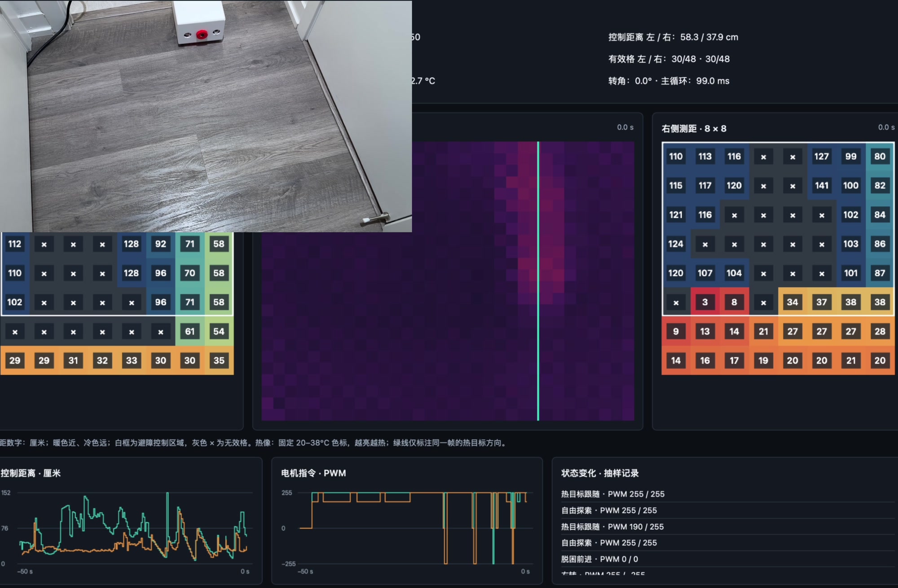Select the red cell showing 3

point(705,302)
